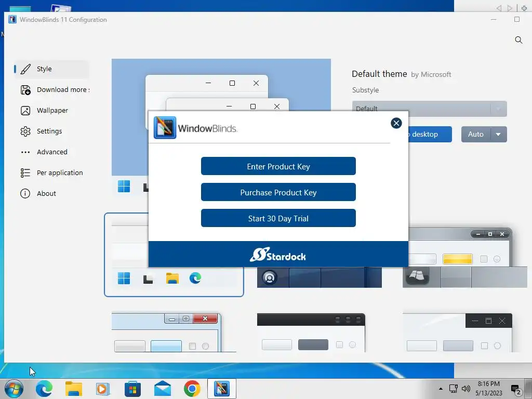Click the Settings gear icon
Viewport: 532px width, 399px height.
coord(25,131)
